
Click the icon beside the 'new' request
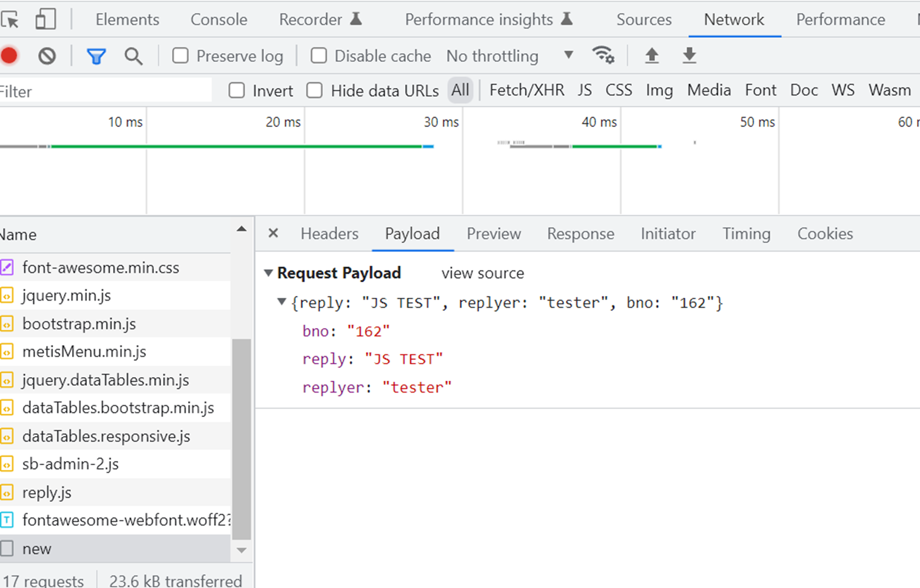coord(7,549)
